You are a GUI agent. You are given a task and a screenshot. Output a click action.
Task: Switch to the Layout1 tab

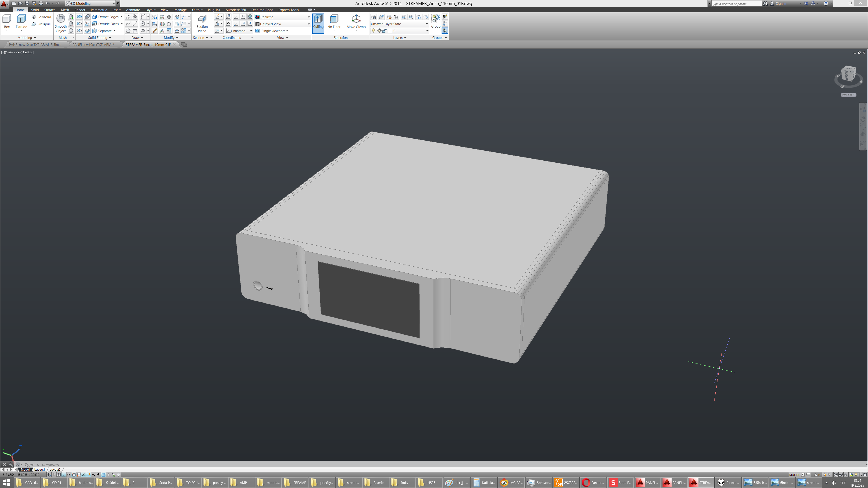click(x=39, y=469)
